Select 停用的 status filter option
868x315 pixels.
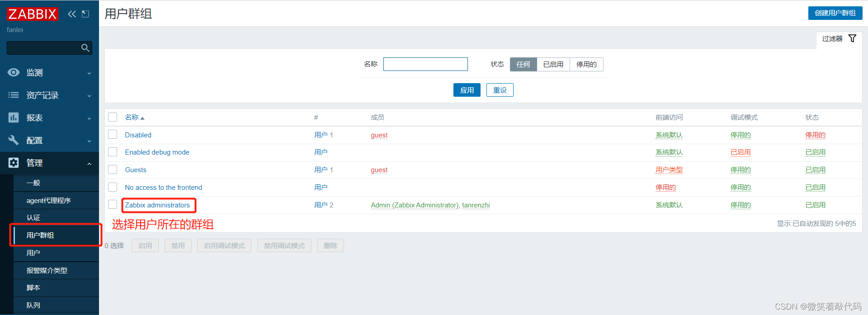pyautogui.click(x=586, y=64)
